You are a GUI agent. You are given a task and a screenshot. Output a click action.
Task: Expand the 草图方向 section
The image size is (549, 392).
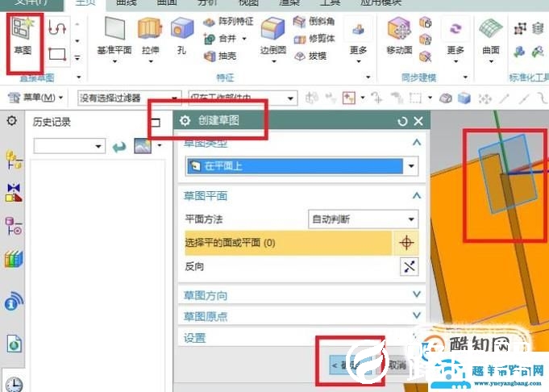pyautogui.click(x=417, y=294)
